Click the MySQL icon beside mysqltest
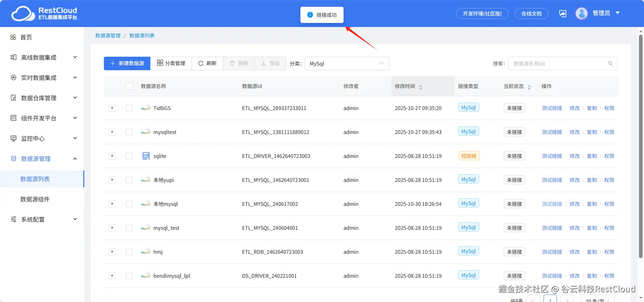Viewport: 644px width, 302px height. click(x=146, y=132)
